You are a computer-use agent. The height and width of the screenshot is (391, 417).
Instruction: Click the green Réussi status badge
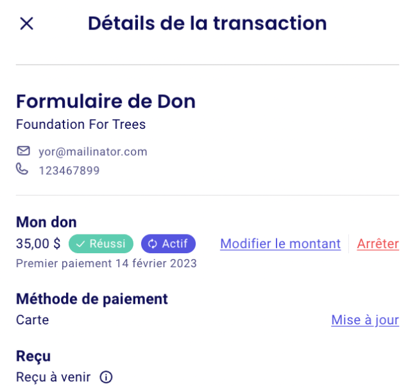point(101,244)
